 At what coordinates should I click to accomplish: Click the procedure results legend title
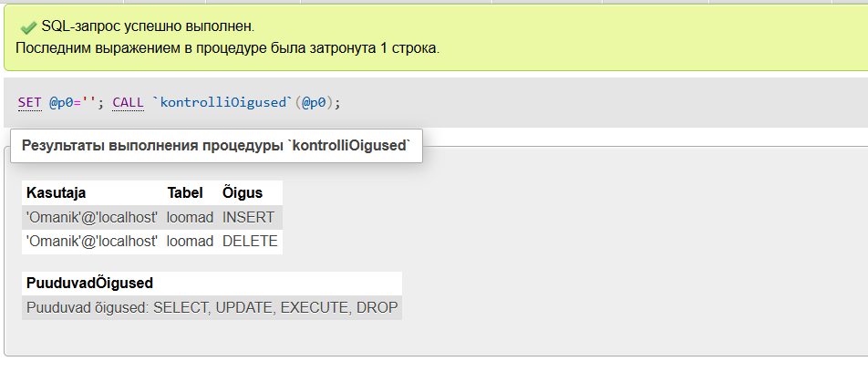(x=216, y=146)
